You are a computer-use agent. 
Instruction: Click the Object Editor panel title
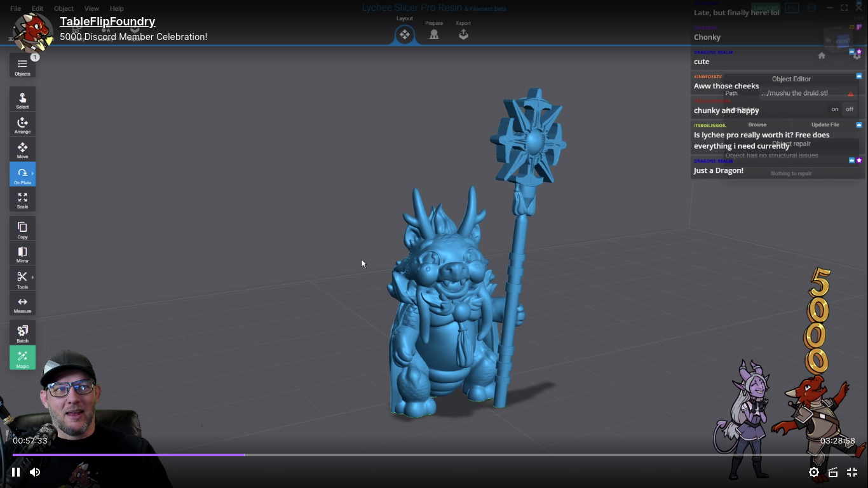click(791, 79)
